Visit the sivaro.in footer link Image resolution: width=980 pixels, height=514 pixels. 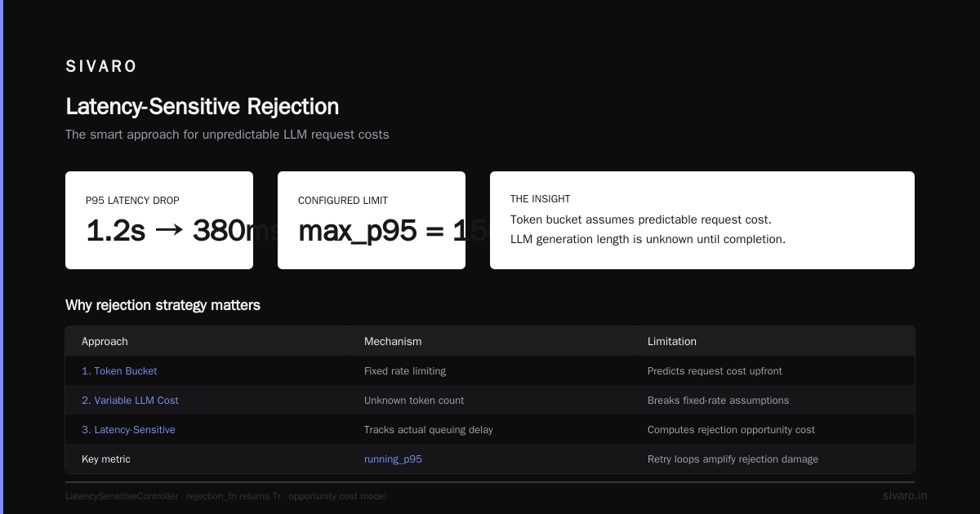click(x=905, y=495)
